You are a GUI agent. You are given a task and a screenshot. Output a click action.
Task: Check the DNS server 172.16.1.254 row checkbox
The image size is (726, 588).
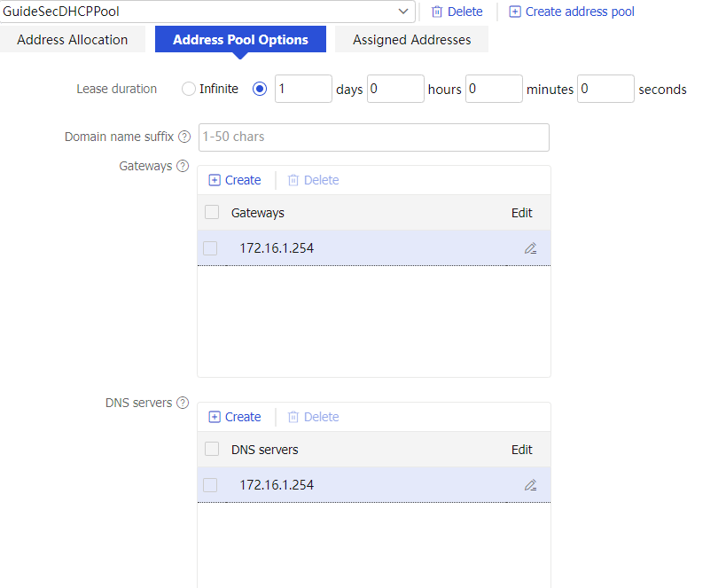(x=210, y=484)
